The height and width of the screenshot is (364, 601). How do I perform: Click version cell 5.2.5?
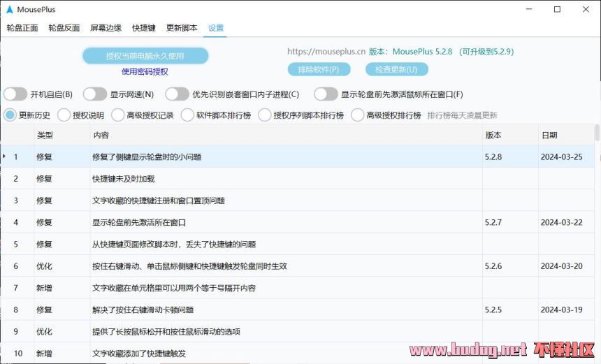(x=510, y=310)
